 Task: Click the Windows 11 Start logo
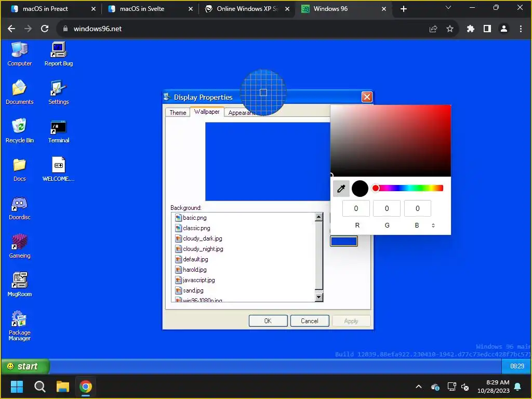17,387
